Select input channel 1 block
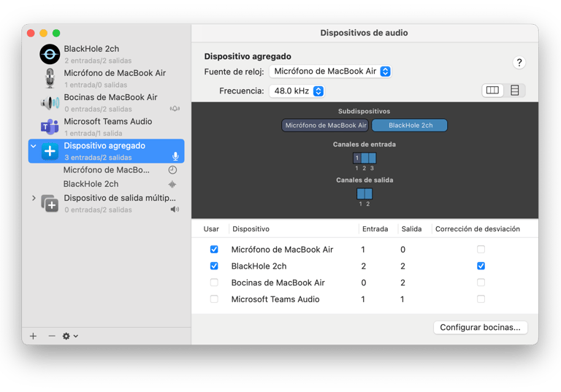This screenshot has width=561, height=392. pos(356,158)
